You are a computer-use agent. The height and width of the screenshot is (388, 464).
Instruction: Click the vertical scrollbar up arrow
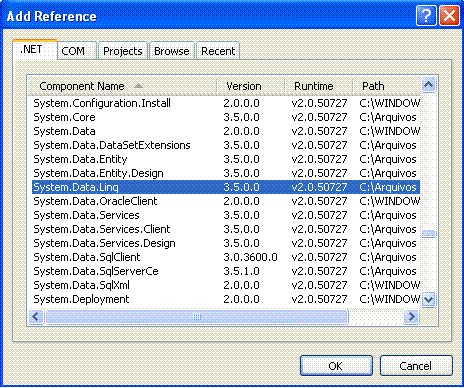428,85
